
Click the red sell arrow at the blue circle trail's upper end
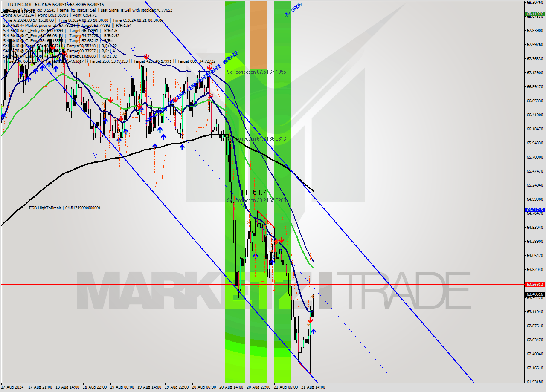point(209,68)
